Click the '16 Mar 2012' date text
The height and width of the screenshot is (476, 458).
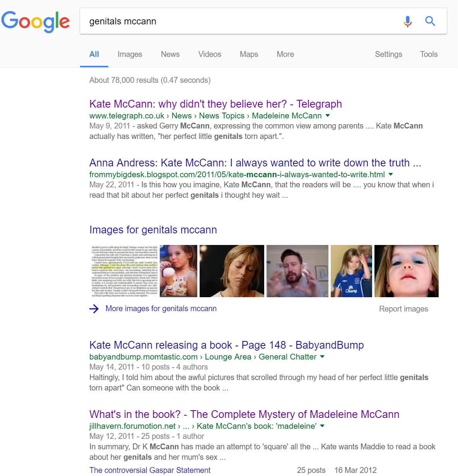(355, 470)
